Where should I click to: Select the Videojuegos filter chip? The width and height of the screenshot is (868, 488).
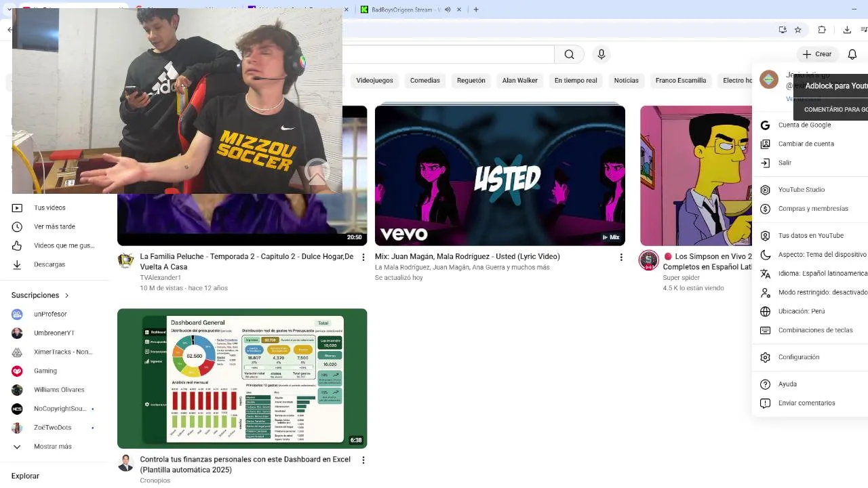[374, 80]
